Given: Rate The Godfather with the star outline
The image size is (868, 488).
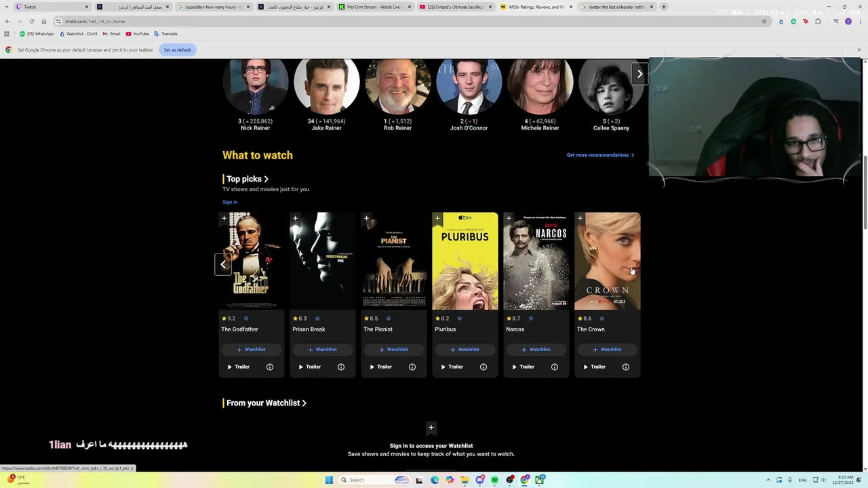Looking at the screenshot, I should pos(246,319).
